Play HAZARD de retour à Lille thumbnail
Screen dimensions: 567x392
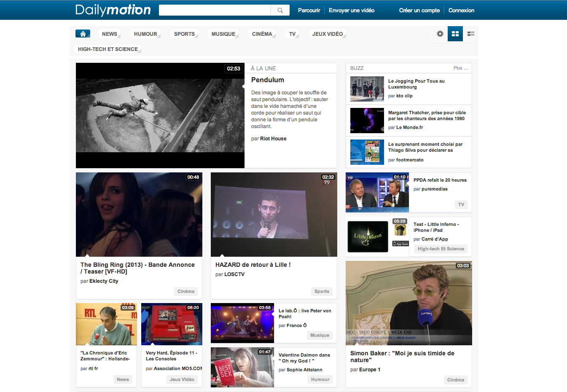coord(274,215)
